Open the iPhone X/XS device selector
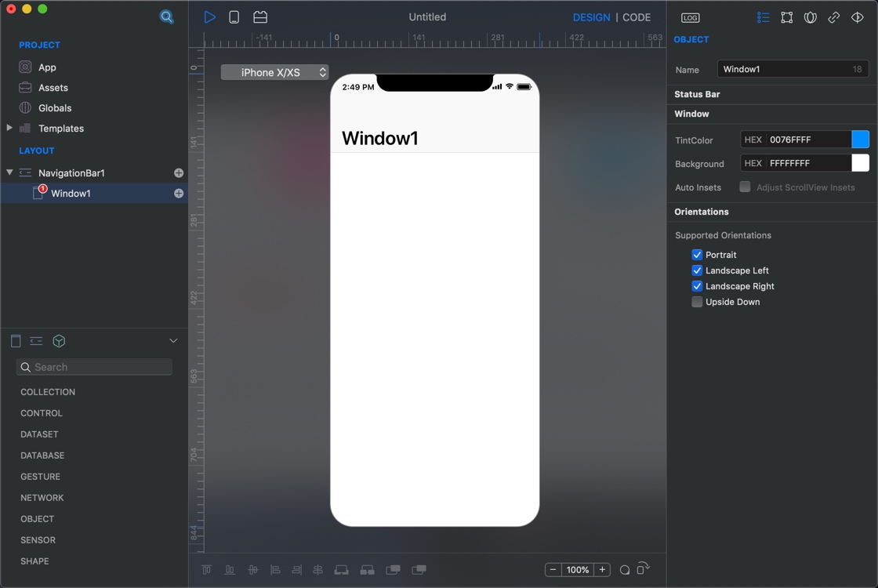This screenshot has height=588, width=878. (x=274, y=71)
